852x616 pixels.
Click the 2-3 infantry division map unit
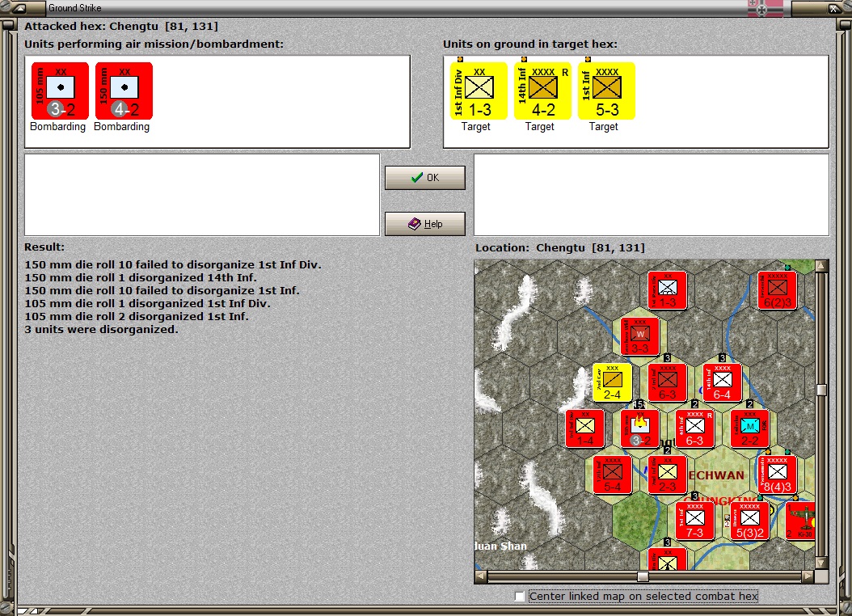[x=667, y=475]
